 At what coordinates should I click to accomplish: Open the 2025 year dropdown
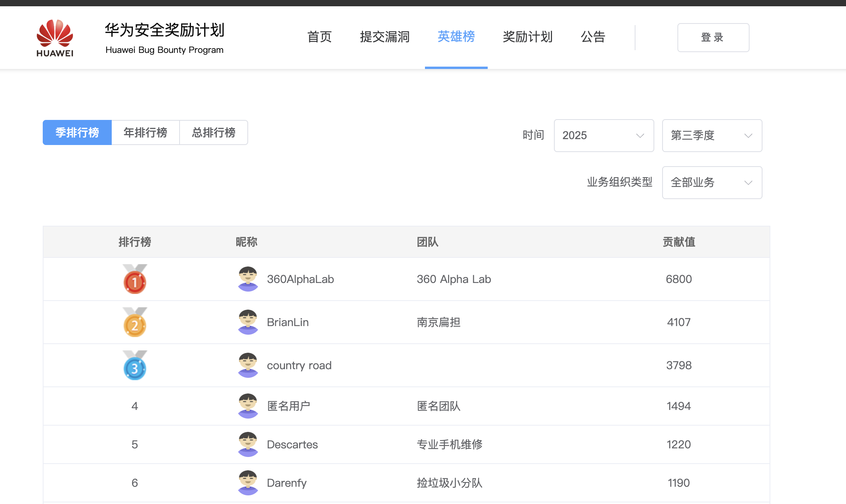tap(604, 136)
